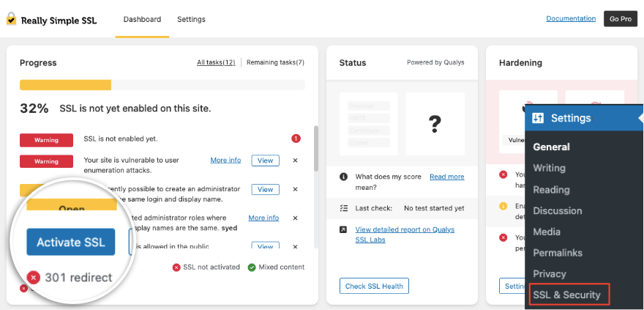The width and height of the screenshot is (644, 310).
Task: Click the Settings menu sliders icon
Action: (x=538, y=119)
